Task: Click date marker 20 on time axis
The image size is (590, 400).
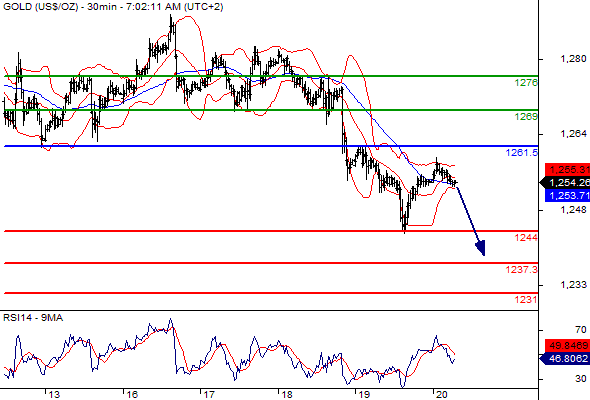Action: click(x=441, y=395)
